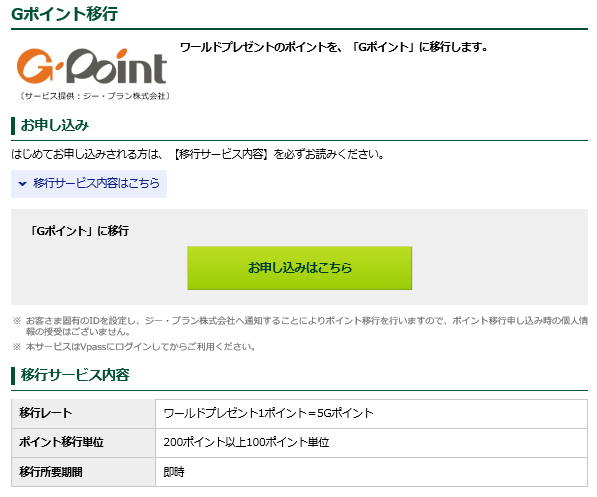Click the Vpassにログイン note text
Image resolution: width=597 pixels, height=497 pixels.
(x=140, y=347)
